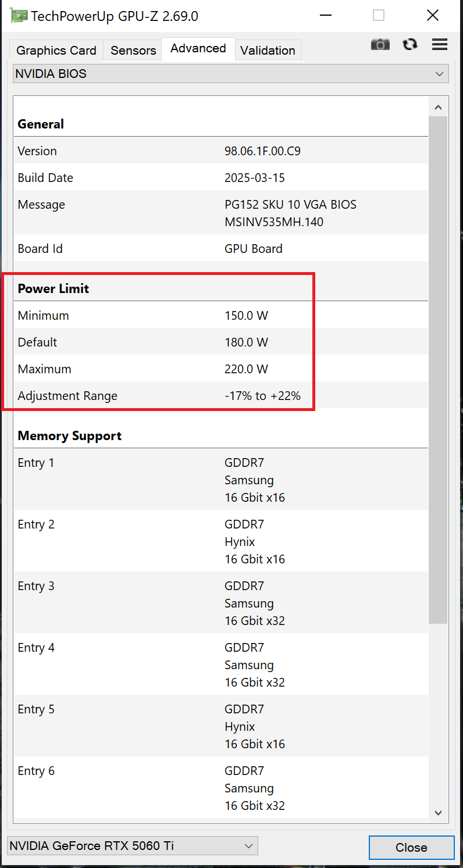Switch to the Graphics Card tab
This screenshot has width=463, height=868.
pyautogui.click(x=56, y=51)
